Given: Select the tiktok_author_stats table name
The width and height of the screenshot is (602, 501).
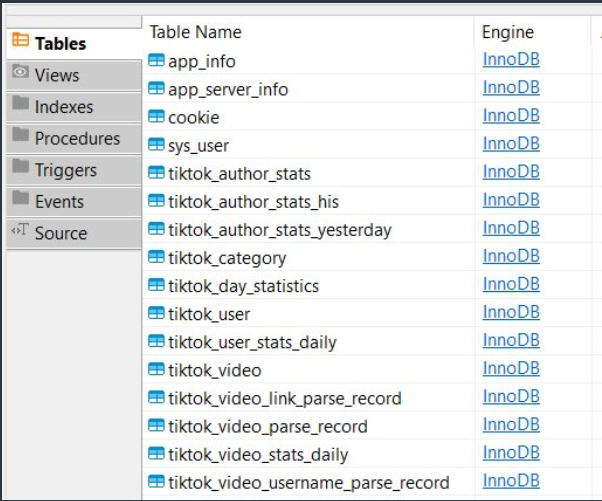Looking at the screenshot, I should coord(240,174).
